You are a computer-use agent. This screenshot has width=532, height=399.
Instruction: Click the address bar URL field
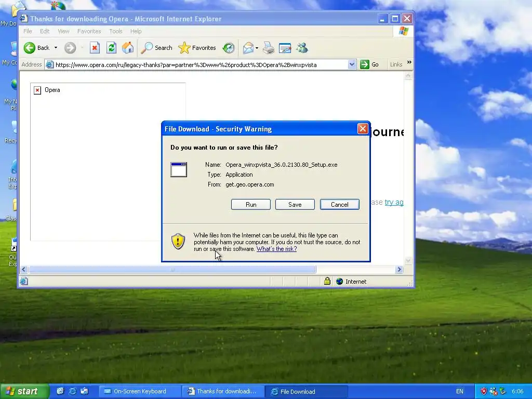point(200,64)
